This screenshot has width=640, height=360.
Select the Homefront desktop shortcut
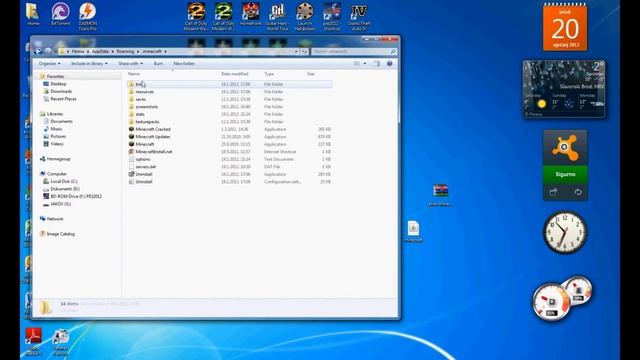tap(251, 14)
